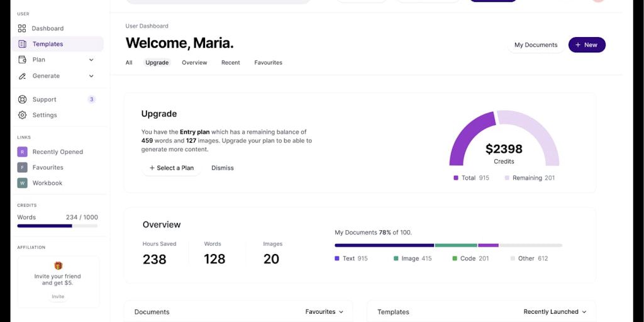Expand the Generate submenu chevron
This screenshot has width=644, height=322.
[x=91, y=76]
